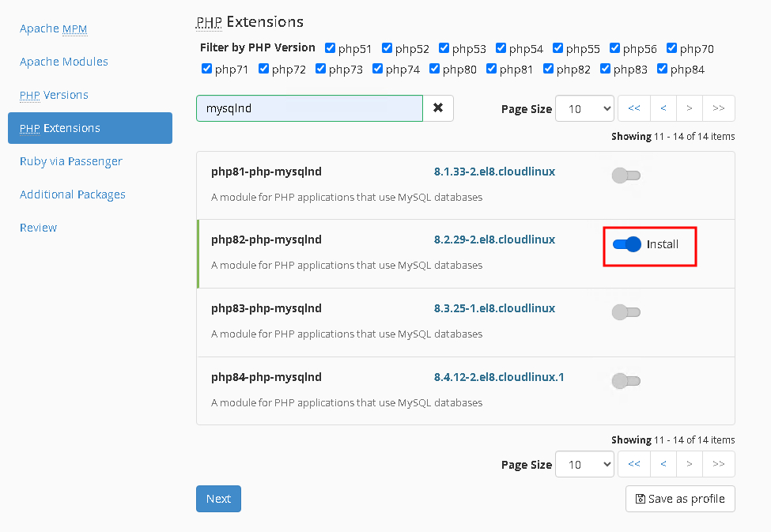Go to previous page using top < button

click(663, 108)
